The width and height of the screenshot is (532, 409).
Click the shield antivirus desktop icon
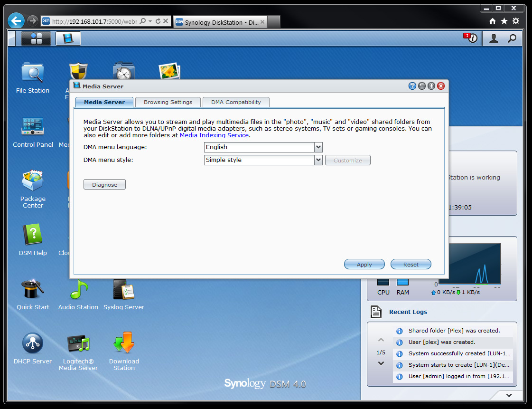coord(78,71)
